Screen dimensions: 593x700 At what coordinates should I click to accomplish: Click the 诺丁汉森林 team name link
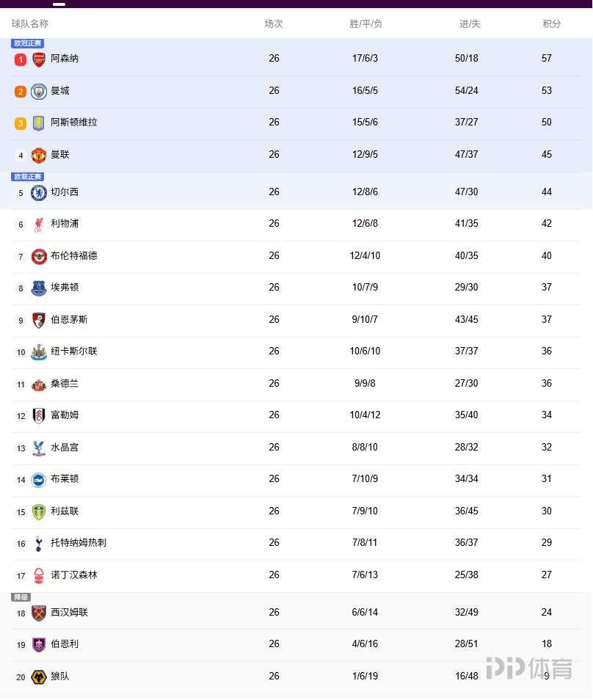pyautogui.click(x=74, y=575)
